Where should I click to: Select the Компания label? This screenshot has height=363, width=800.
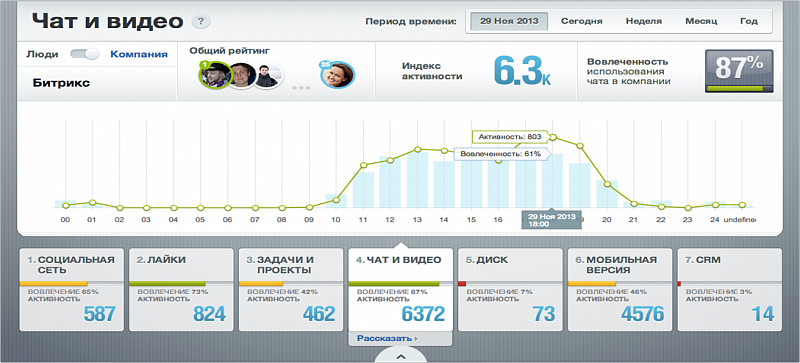(x=139, y=54)
